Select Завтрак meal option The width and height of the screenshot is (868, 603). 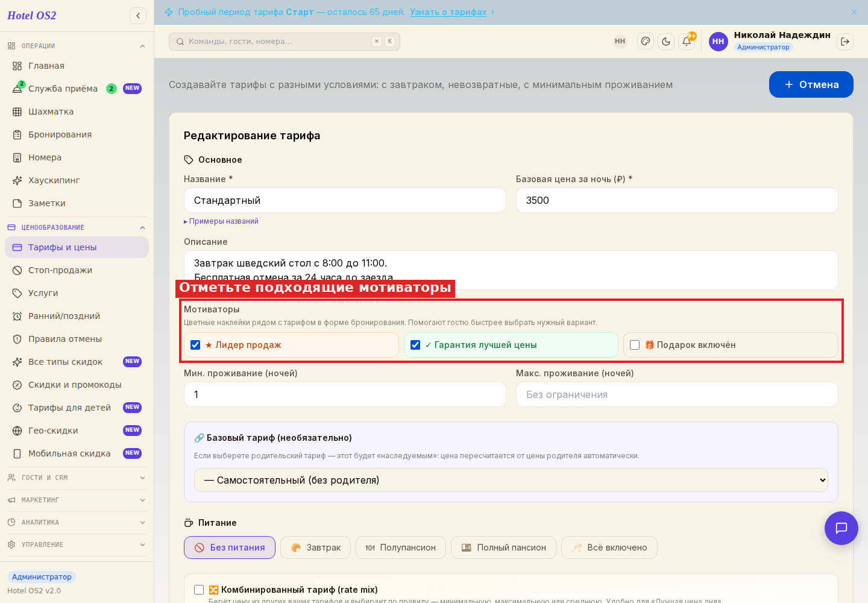(x=316, y=548)
